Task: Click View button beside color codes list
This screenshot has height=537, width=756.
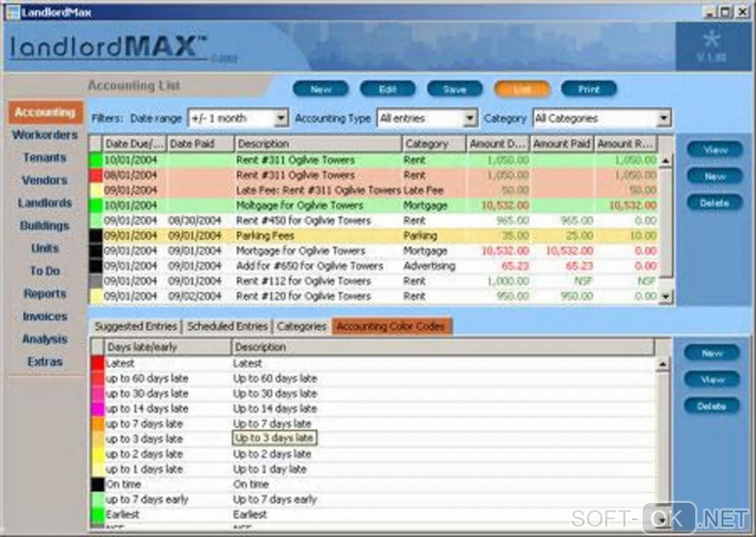Action: click(712, 379)
